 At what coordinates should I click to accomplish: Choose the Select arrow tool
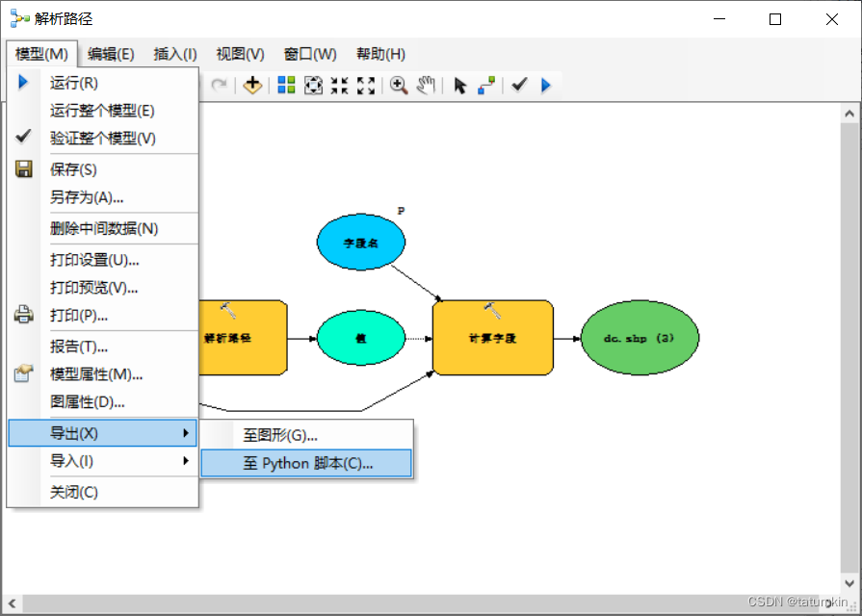(x=460, y=85)
